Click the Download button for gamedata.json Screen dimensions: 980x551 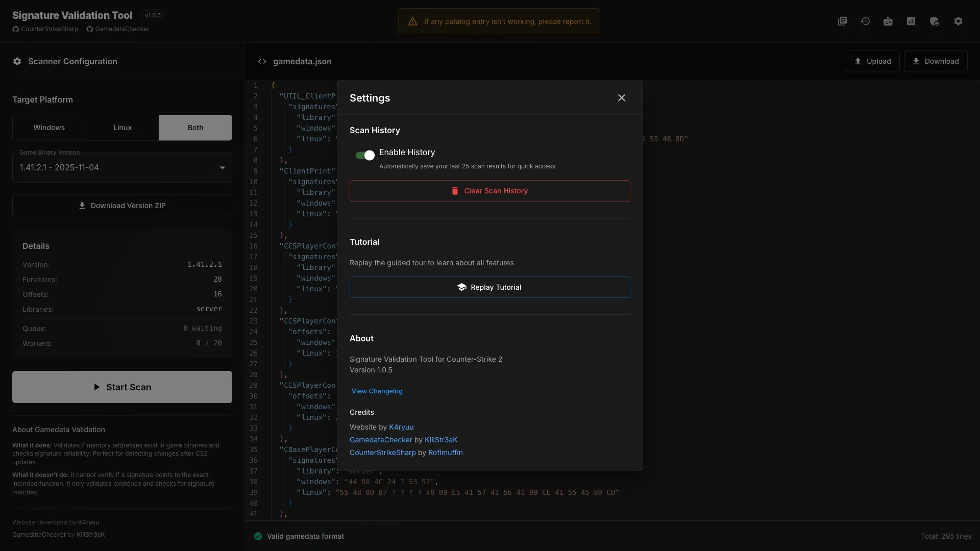coord(936,61)
